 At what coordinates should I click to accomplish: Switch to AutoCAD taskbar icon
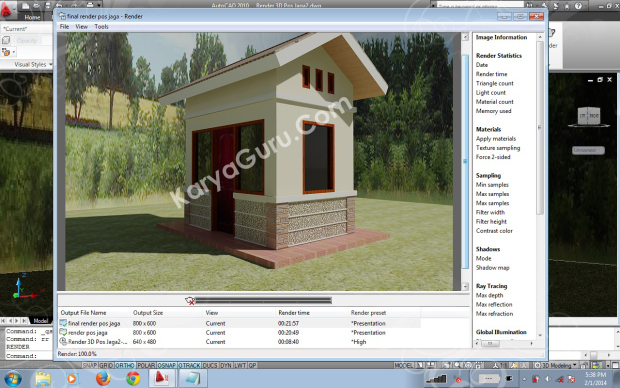(x=162, y=379)
